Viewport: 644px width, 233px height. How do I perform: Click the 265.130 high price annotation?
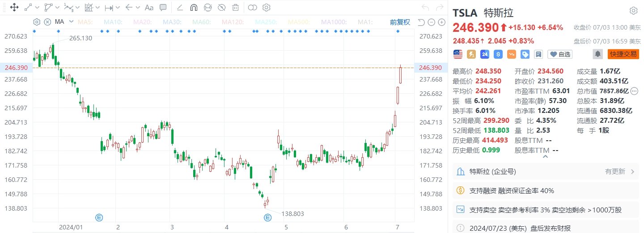pyautogui.click(x=80, y=39)
